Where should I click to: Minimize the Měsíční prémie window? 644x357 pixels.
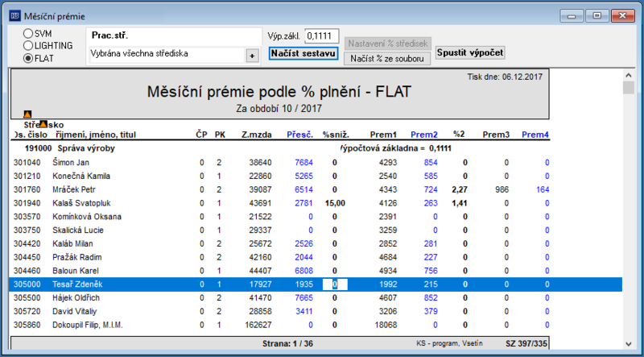572,16
